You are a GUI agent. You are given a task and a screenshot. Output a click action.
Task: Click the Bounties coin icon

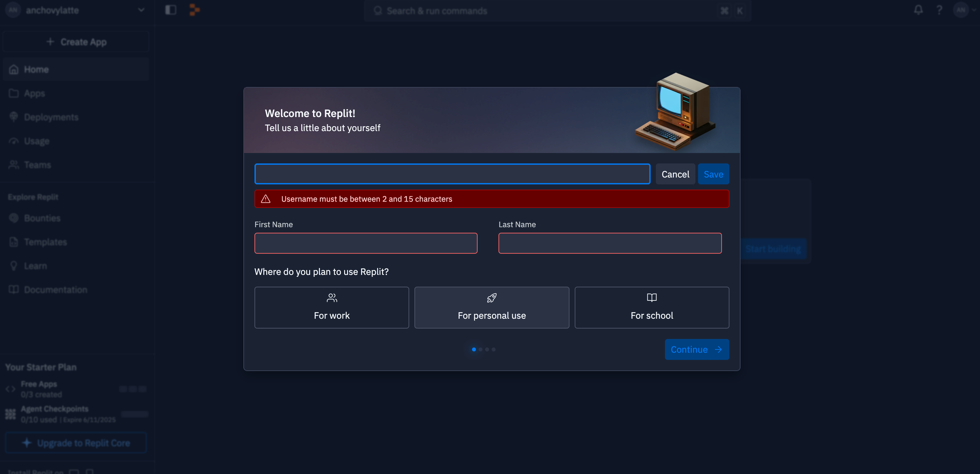pos(14,218)
